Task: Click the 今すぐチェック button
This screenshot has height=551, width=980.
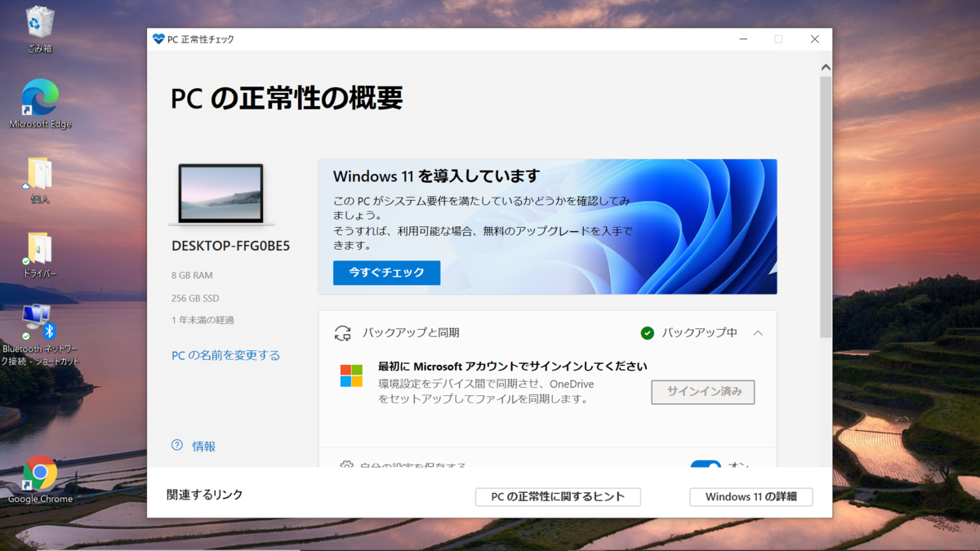Action: click(x=386, y=273)
